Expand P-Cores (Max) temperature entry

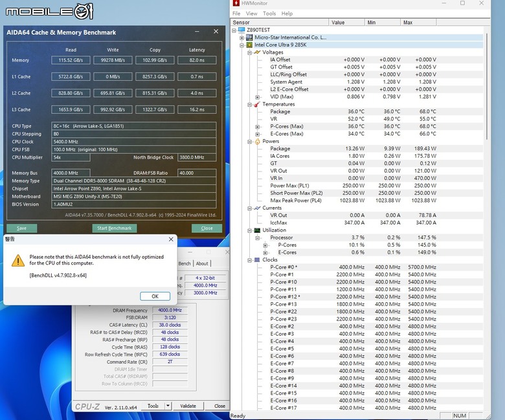coord(257,127)
